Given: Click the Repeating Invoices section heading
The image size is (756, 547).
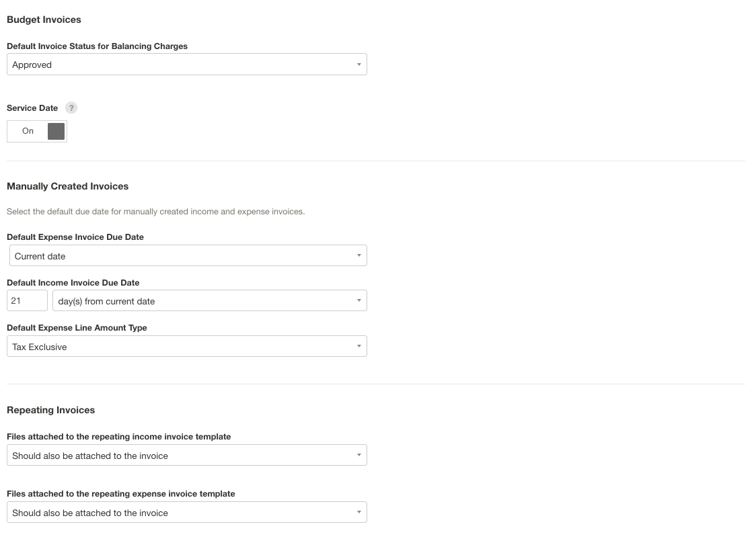Looking at the screenshot, I should [50, 410].
